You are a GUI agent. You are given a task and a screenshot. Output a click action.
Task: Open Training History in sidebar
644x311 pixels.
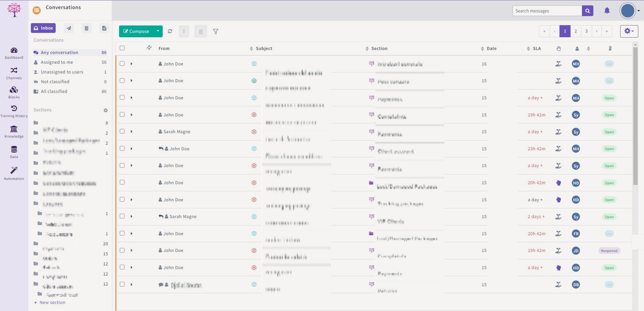pyautogui.click(x=14, y=111)
